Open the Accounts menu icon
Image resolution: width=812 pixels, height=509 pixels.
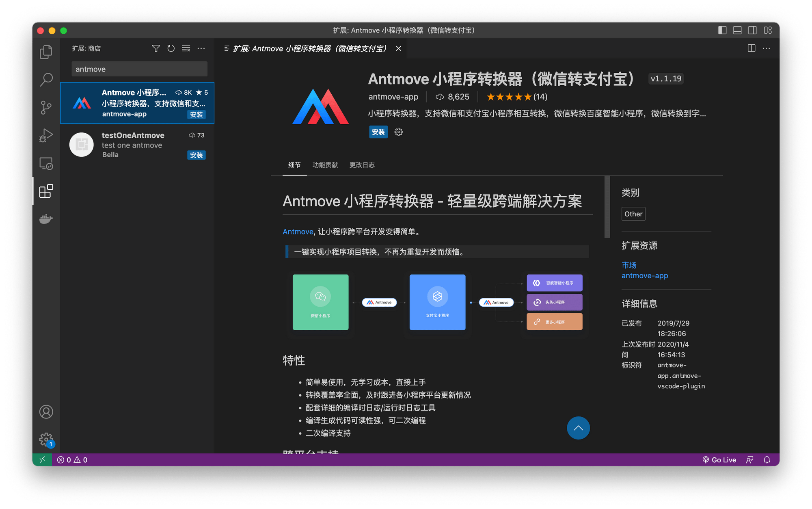[46, 412]
